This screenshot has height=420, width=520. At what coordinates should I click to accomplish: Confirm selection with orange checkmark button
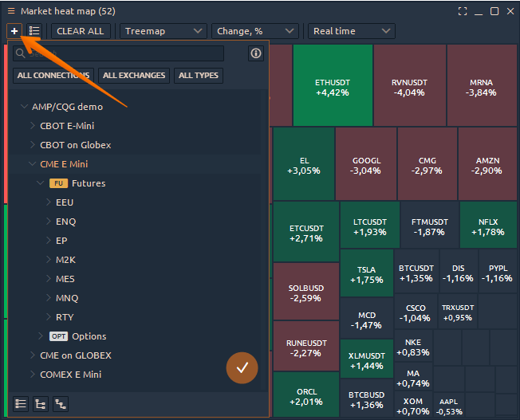point(242,367)
